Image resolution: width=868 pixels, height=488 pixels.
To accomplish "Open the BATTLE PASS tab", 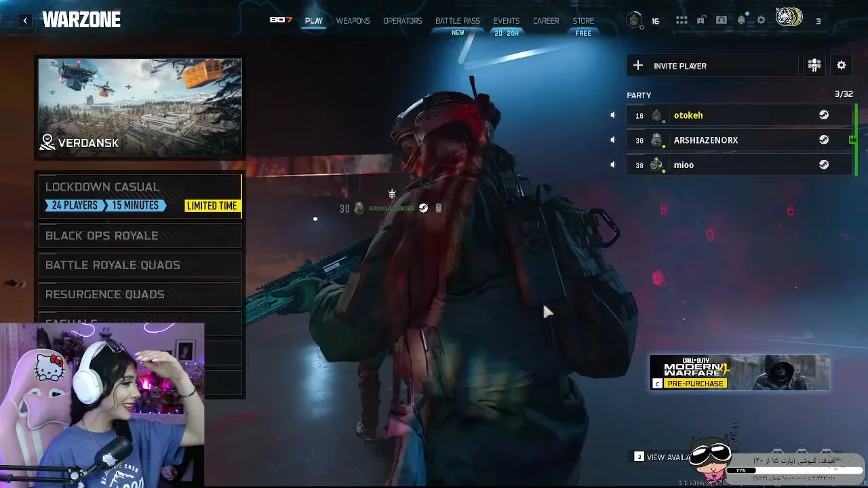I will pos(458,21).
